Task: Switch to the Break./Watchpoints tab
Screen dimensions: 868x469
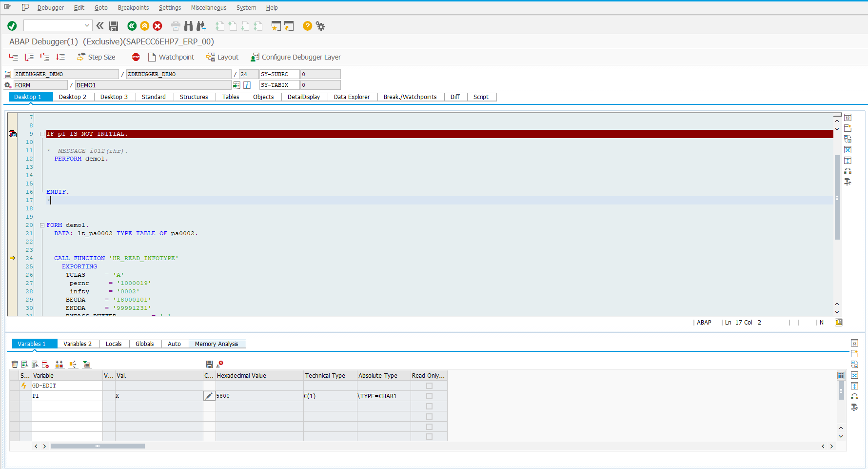Action: coord(410,97)
